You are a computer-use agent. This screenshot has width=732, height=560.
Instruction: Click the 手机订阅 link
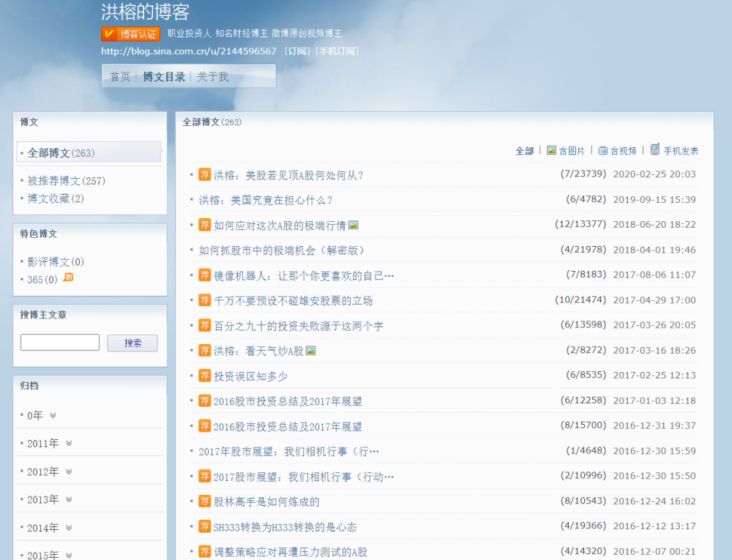pos(337,51)
